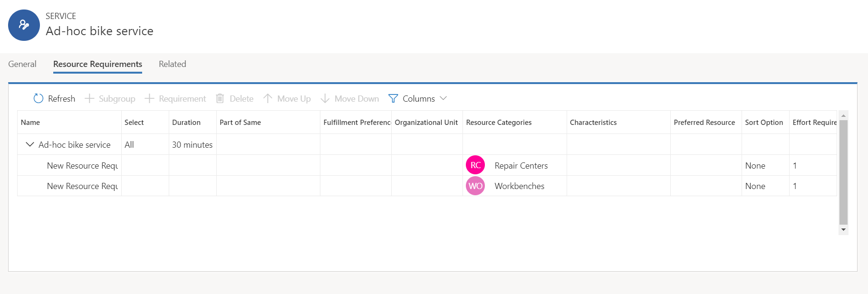868x294 pixels.
Task: Open Sort Option None for Repair Centers row
Action: point(755,166)
